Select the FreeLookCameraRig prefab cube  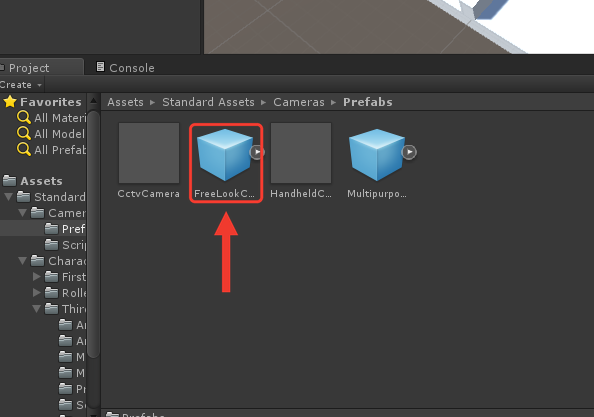pos(225,155)
